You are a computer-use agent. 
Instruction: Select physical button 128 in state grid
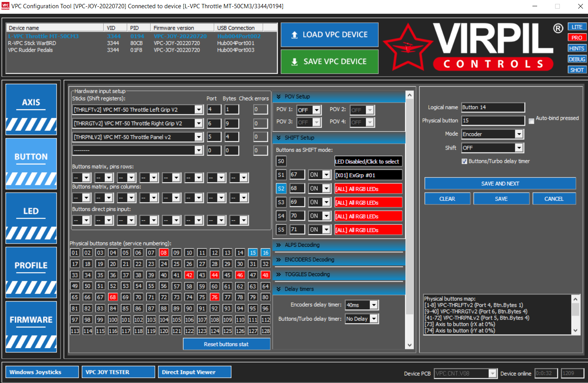click(266, 331)
